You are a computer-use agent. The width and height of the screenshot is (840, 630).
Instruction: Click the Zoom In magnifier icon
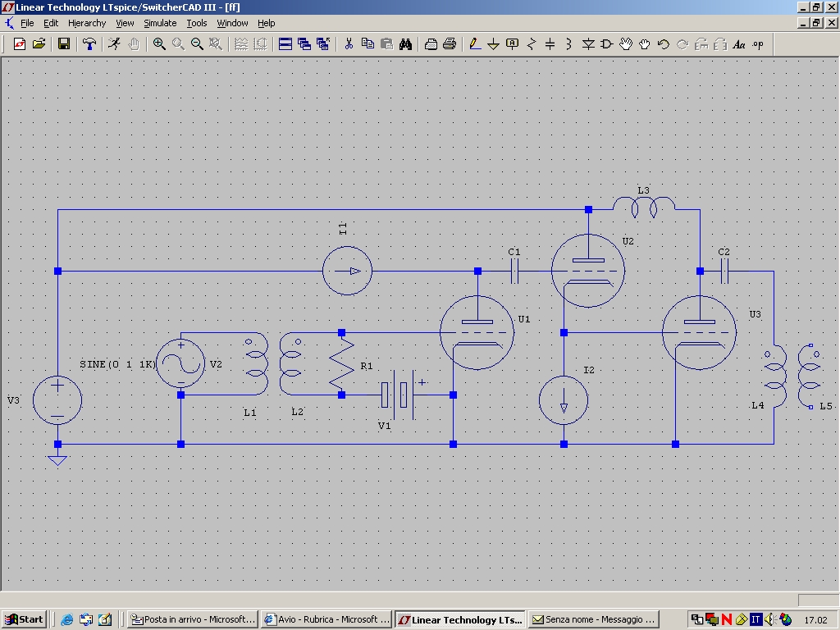[159, 44]
